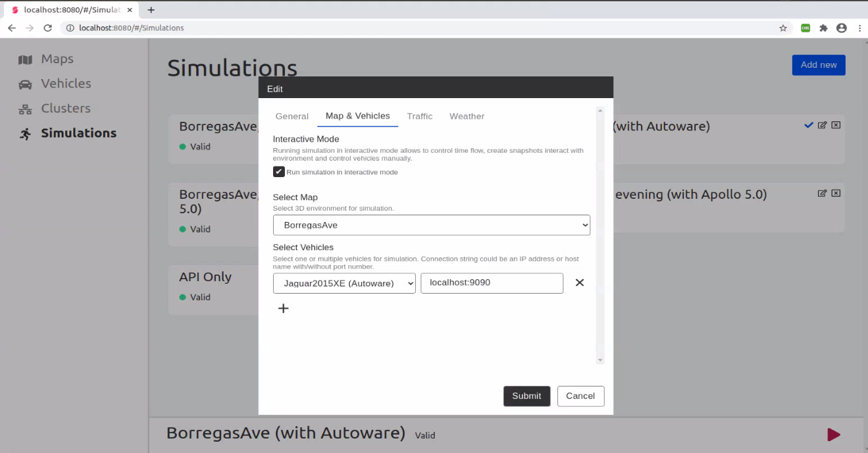Cancel editing the simulation

[580, 396]
